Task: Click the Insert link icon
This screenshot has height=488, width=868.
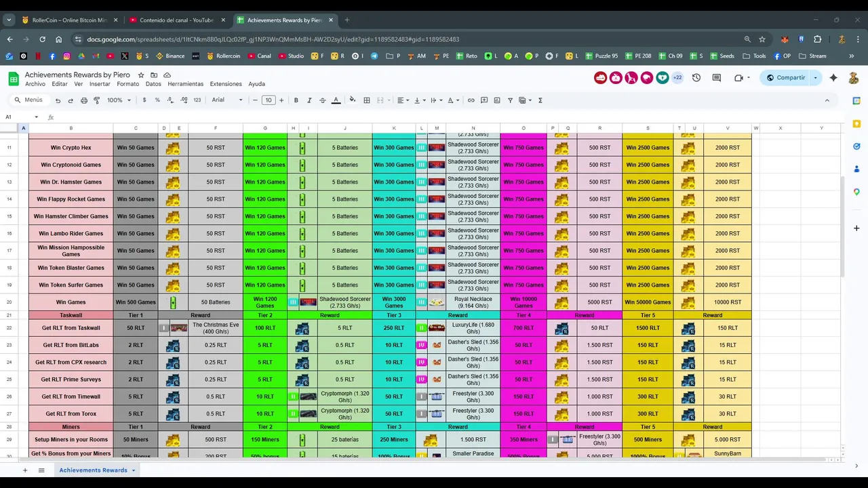Action: [x=471, y=100]
